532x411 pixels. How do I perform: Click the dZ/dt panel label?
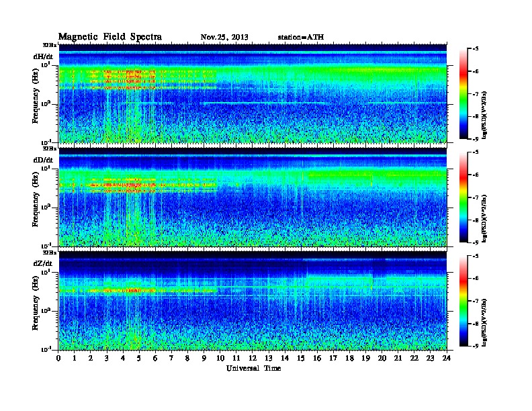click(43, 264)
